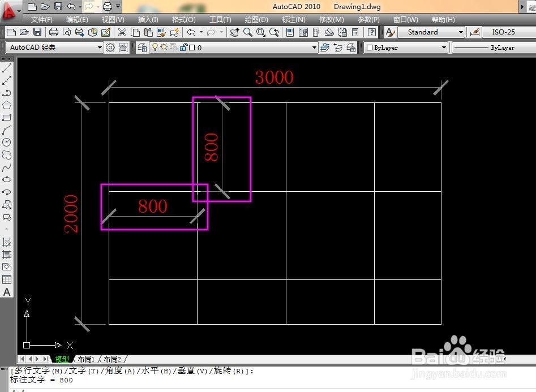Select the Spline tool
Viewport: 536px width, 392px height.
click(7, 167)
